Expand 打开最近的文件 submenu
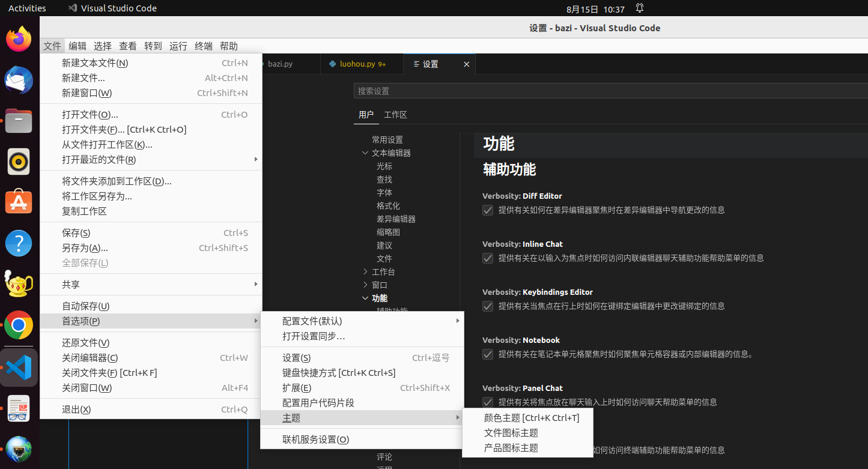868x469 pixels. pyautogui.click(x=151, y=160)
